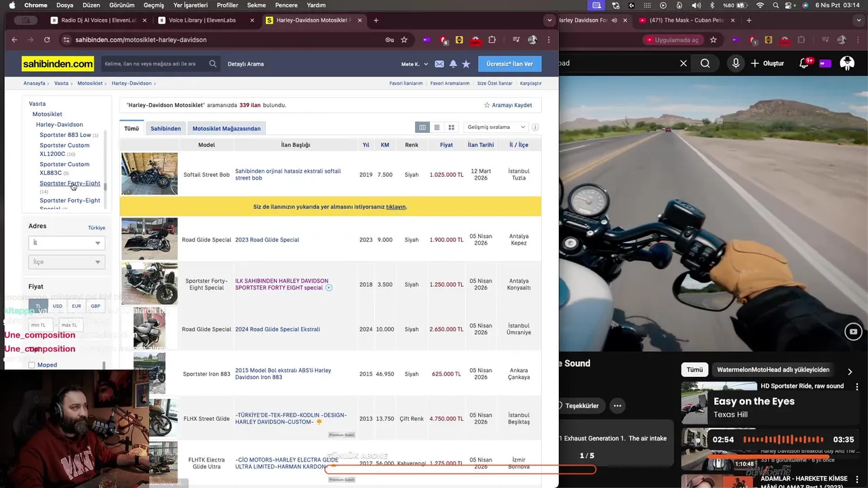Open new tab in sahibinden window
868x488 pixels.
tap(376, 20)
